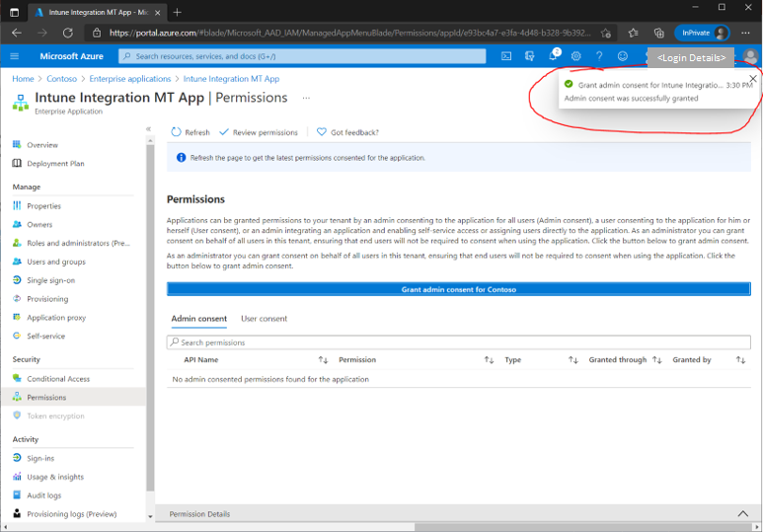Go to Intune Integration MT App breadcrumb

pos(231,79)
